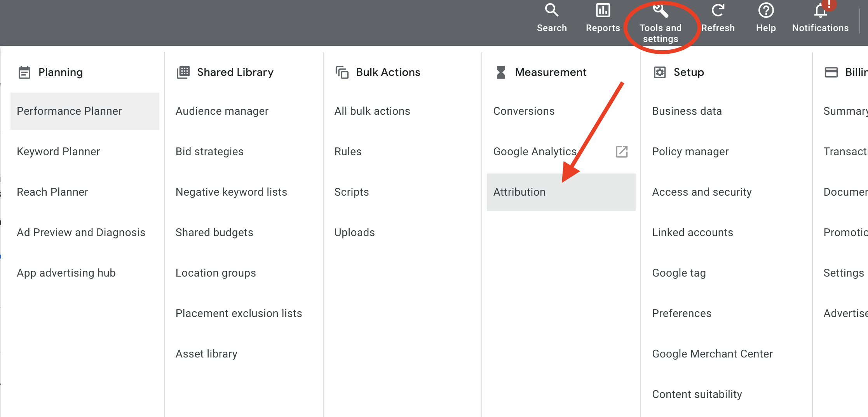Open Negative keyword lists

click(x=231, y=192)
